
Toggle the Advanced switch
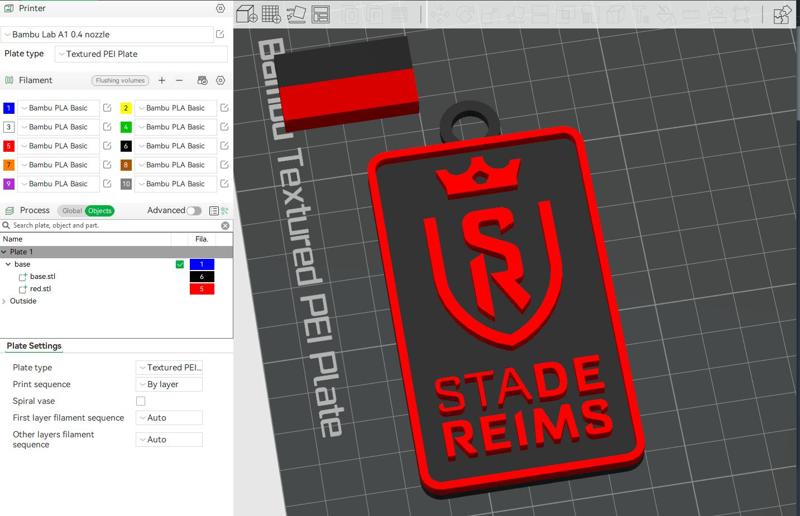click(194, 211)
